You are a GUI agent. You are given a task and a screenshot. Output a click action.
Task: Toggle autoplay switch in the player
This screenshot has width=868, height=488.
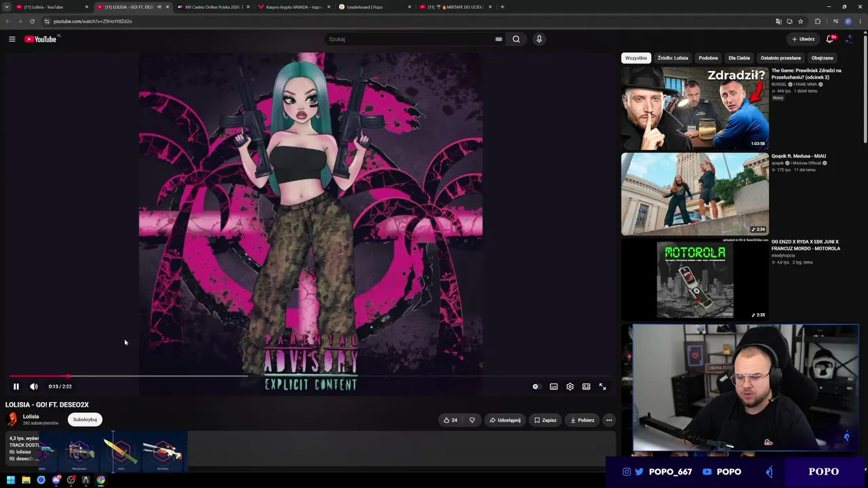click(x=536, y=386)
